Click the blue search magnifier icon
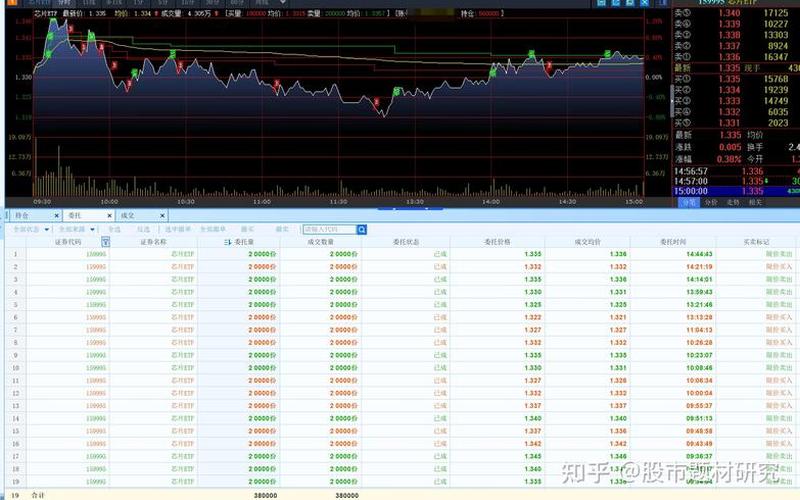800x500 pixels. [x=362, y=230]
